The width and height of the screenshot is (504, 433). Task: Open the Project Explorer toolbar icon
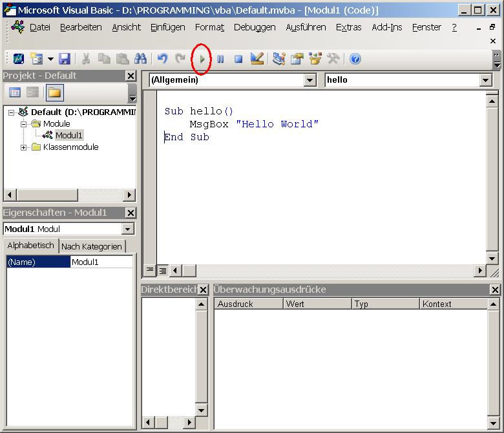(279, 59)
